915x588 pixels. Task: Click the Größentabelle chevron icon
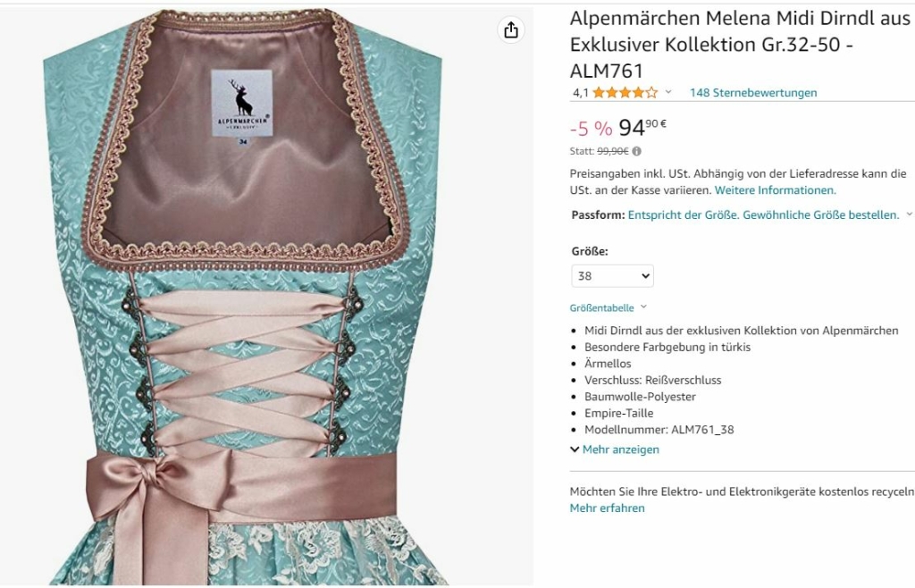point(643,307)
